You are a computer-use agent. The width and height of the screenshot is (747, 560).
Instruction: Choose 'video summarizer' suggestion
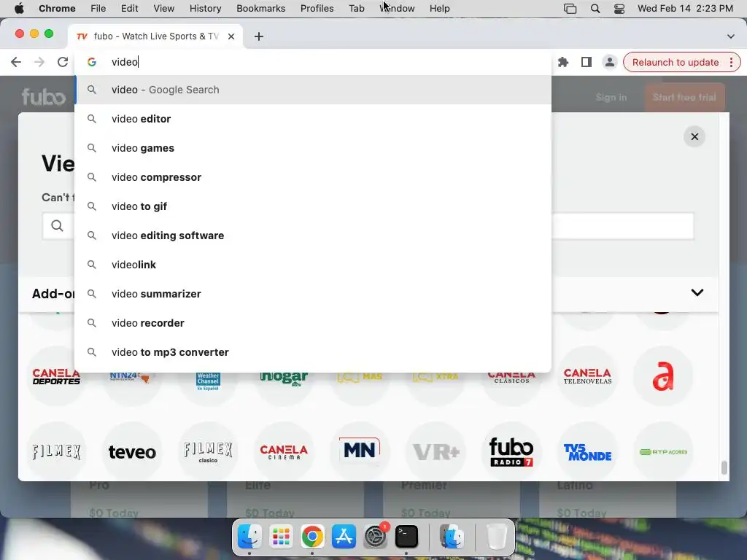coord(313,294)
